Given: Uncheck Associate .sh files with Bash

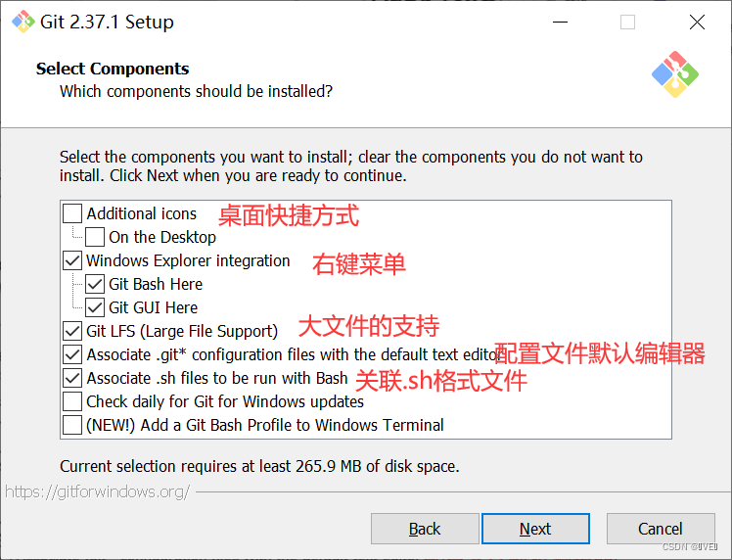Looking at the screenshot, I should coord(72,378).
